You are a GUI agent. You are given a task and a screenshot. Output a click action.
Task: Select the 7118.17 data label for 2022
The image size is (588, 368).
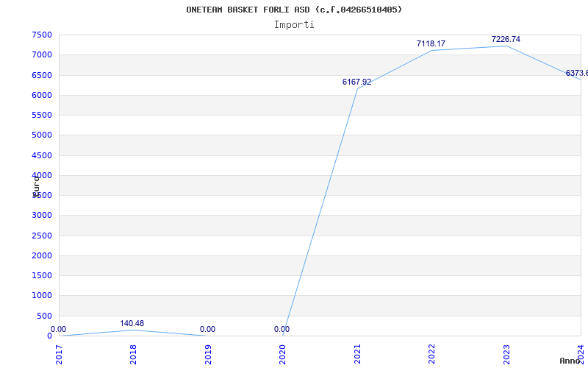(x=431, y=43)
